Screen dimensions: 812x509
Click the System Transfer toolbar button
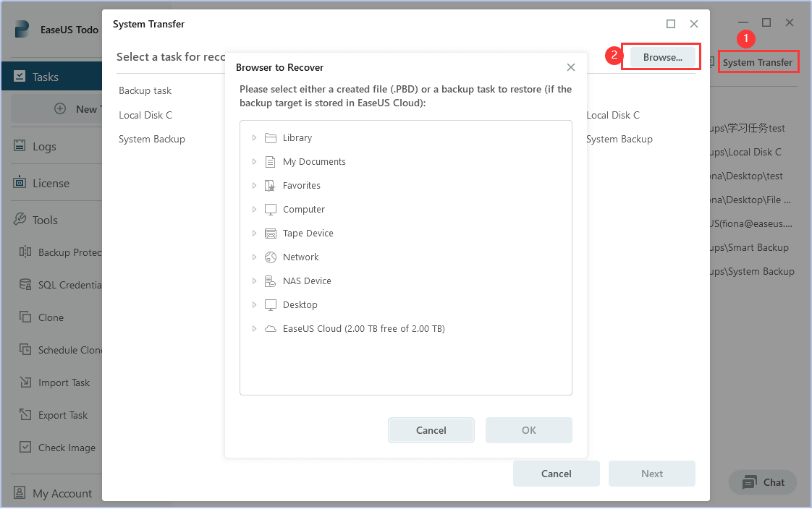(758, 62)
